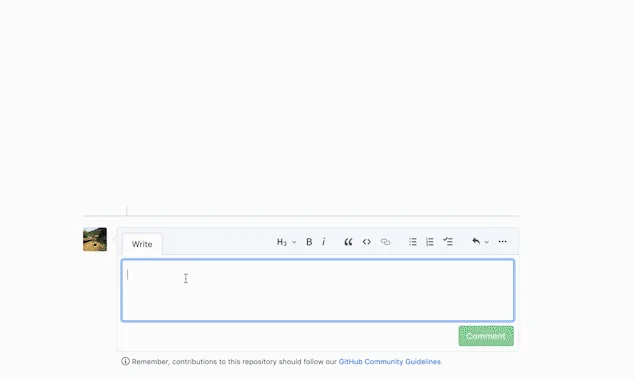Focus the comment text area

(x=318, y=290)
